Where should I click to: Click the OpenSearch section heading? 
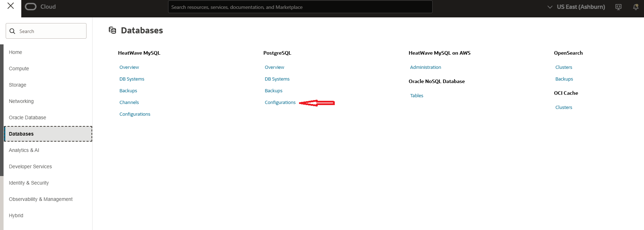(x=568, y=53)
